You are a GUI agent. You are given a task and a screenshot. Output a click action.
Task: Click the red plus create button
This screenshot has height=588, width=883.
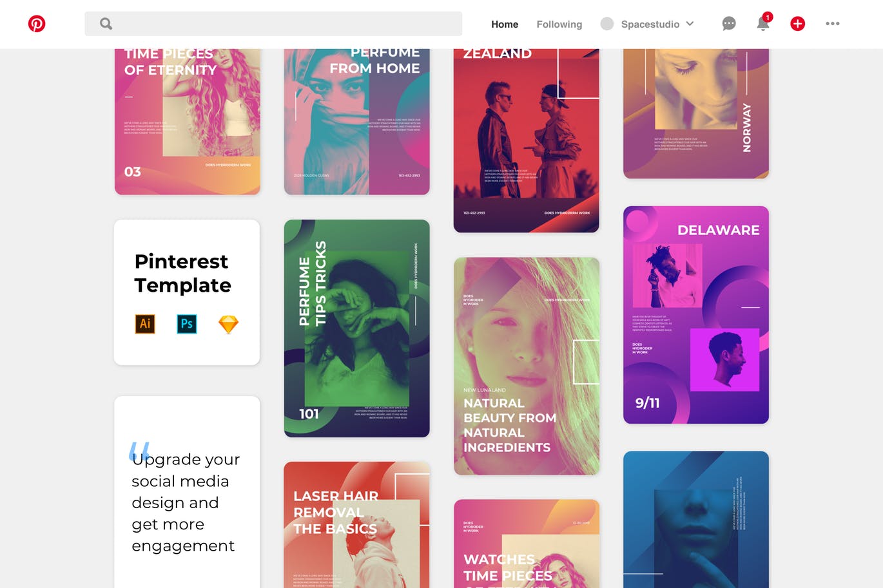(797, 24)
